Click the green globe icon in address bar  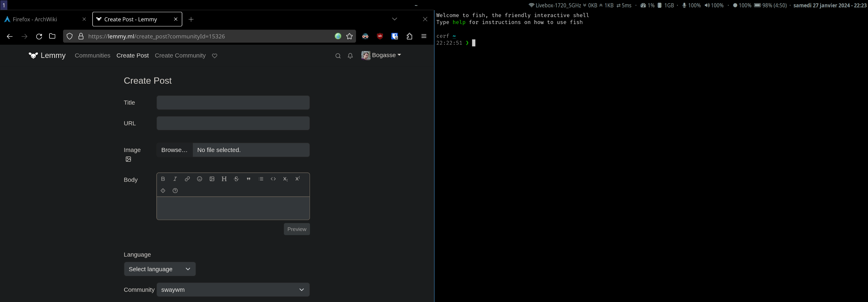click(x=338, y=36)
